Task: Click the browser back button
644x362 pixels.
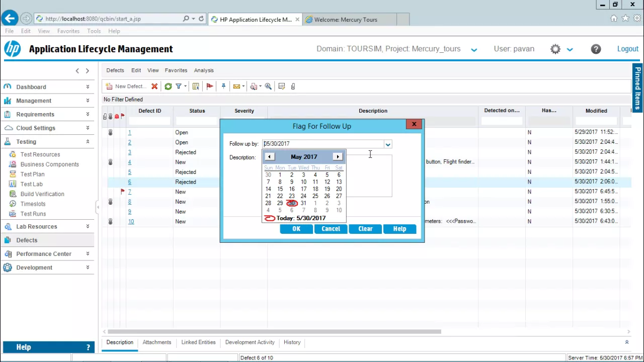Action: (10, 19)
